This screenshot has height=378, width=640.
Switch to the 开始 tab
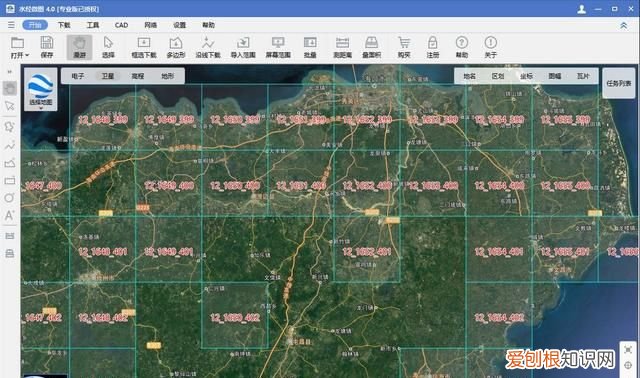[35, 25]
